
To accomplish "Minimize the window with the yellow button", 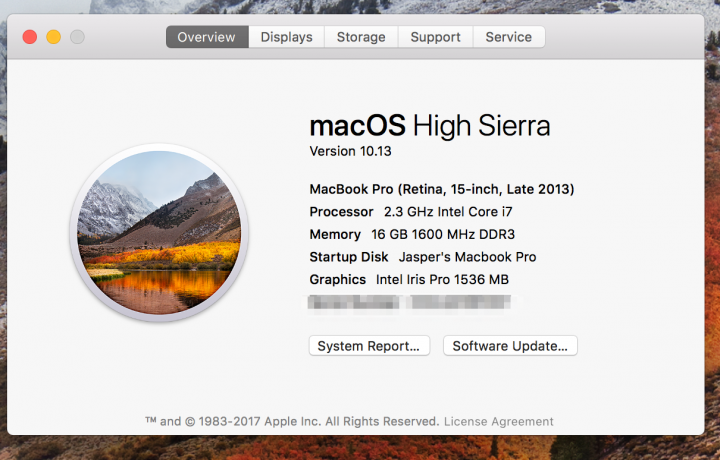I will coord(54,37).
